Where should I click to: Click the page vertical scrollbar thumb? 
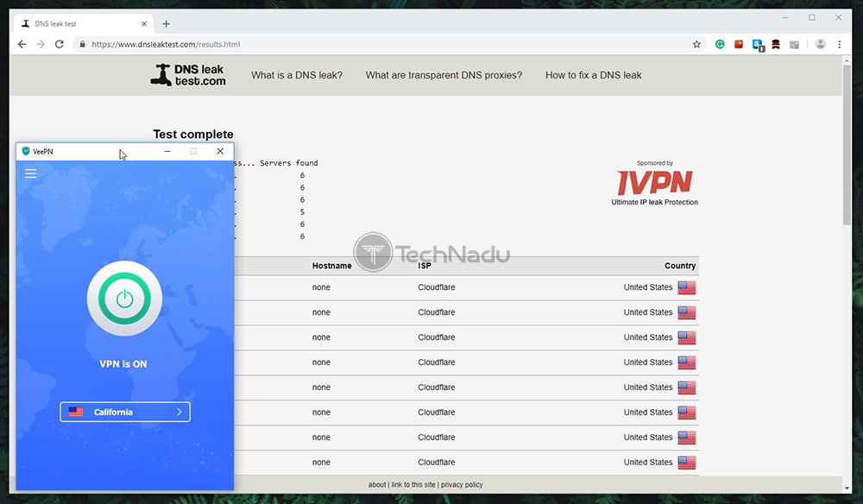click(847, 145)
